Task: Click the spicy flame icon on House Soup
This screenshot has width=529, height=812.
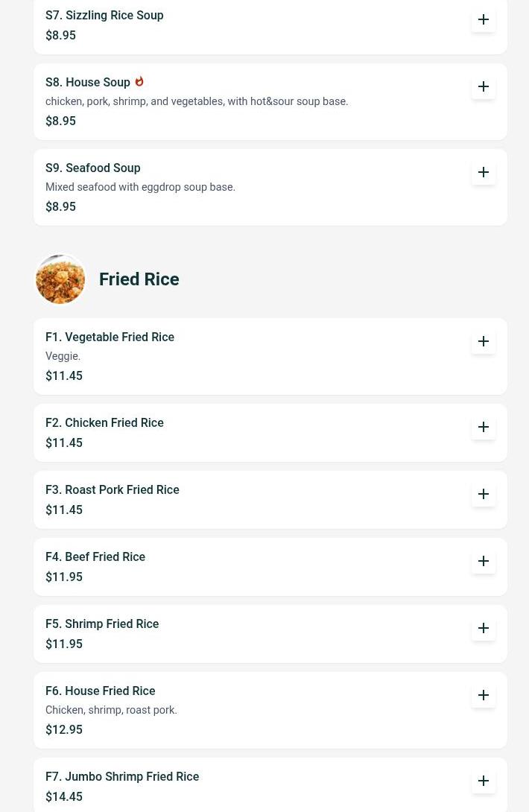Action: click(x=139, y=81)
